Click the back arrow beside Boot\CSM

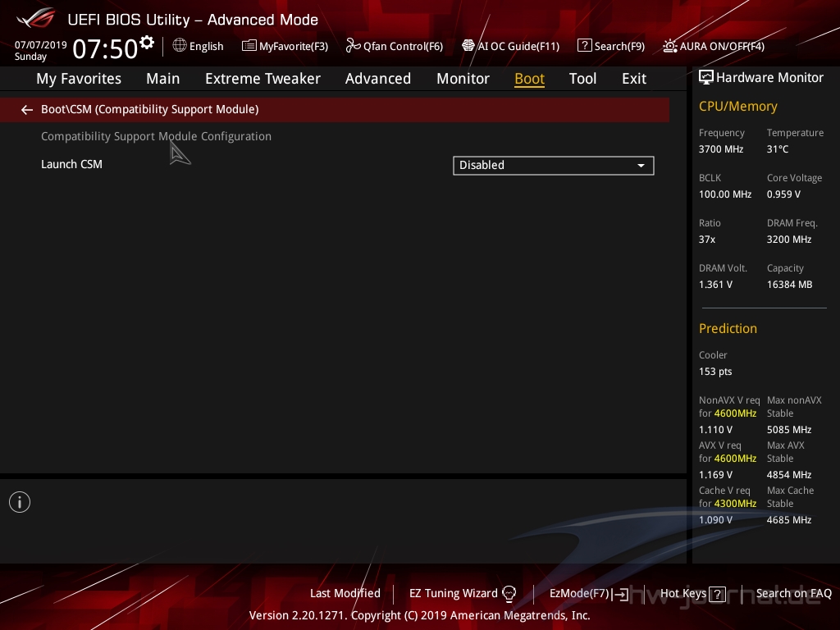(x=27, y=110)
